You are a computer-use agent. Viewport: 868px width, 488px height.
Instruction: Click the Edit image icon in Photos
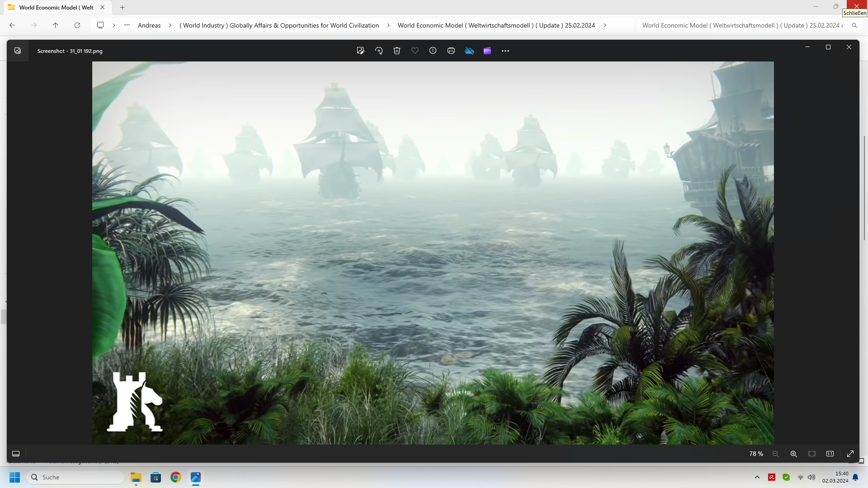pyautogui.click(x=360, y=51)
